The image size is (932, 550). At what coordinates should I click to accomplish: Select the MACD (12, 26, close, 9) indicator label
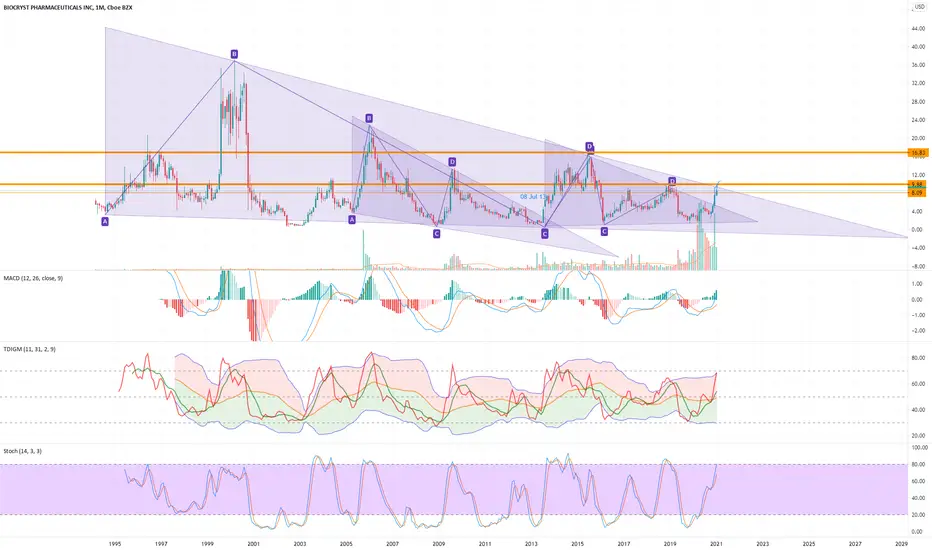[33, 278]
